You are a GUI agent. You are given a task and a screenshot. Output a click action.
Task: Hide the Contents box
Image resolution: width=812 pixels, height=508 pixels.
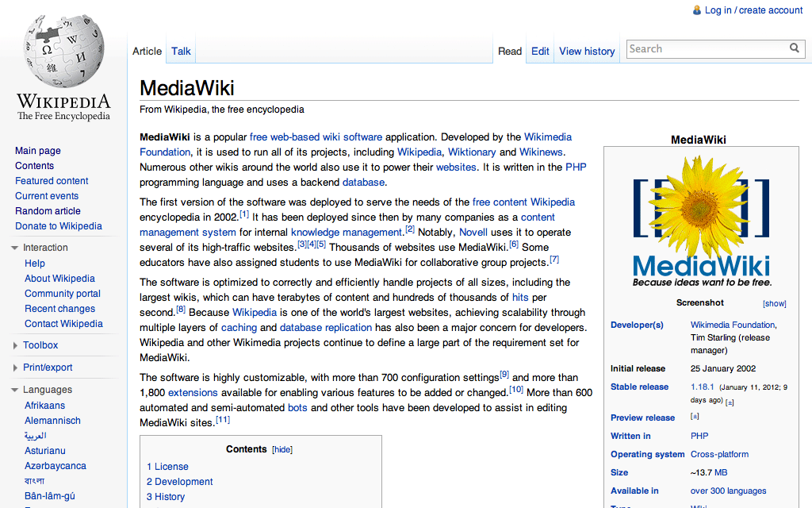pyautogui.click(x=282, y=448)
